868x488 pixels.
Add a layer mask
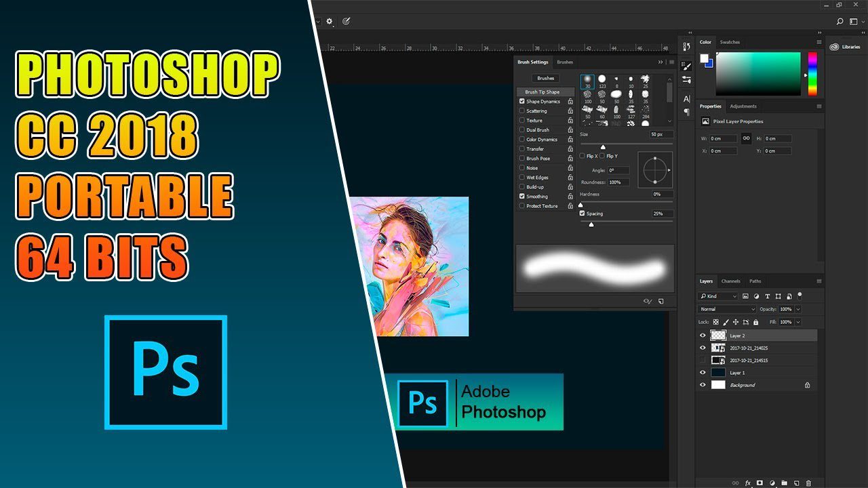[760, 483]
